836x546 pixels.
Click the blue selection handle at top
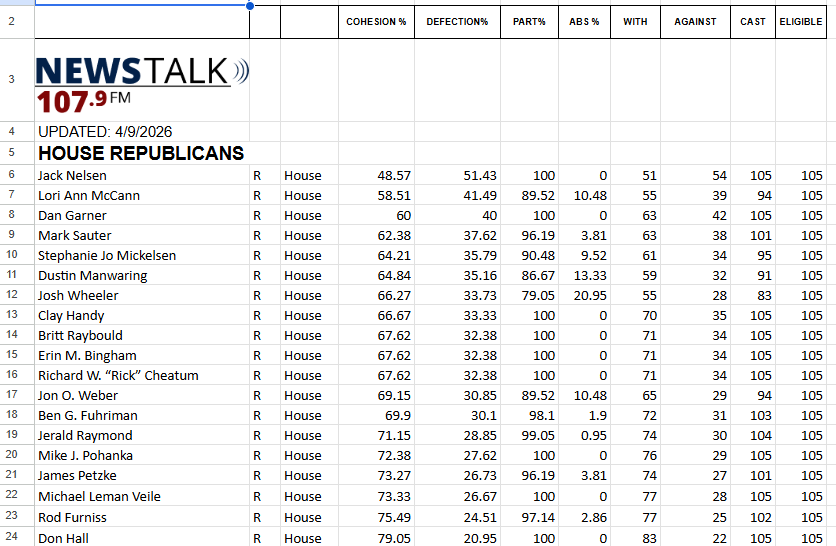pyautogui.click(x=249, y=6)
